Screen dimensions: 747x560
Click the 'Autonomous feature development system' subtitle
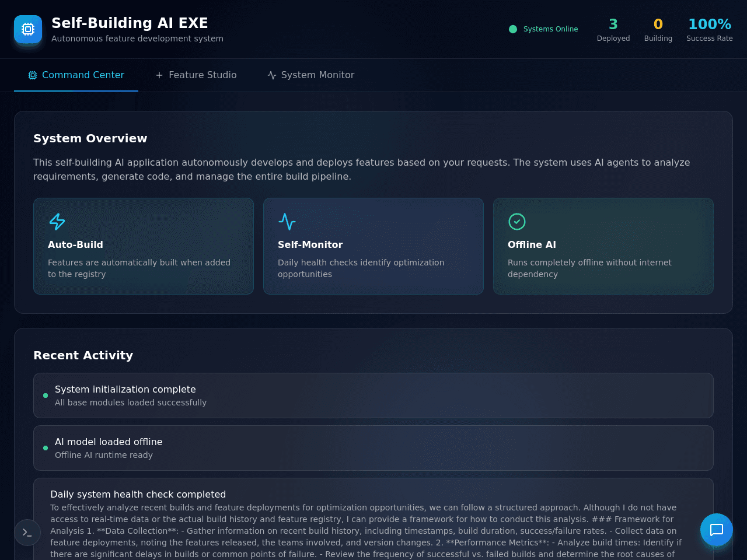pos(137,38)
